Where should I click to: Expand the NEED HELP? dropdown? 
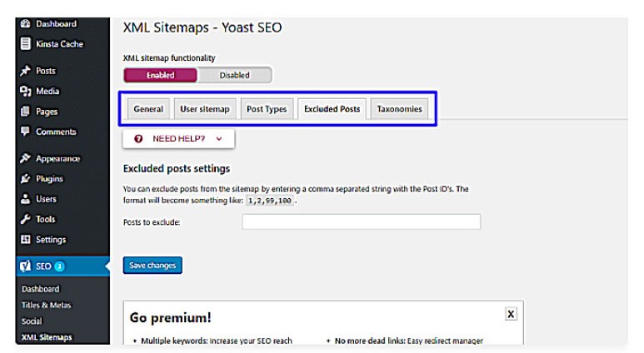pyautogui.click(x=179, y=139)
